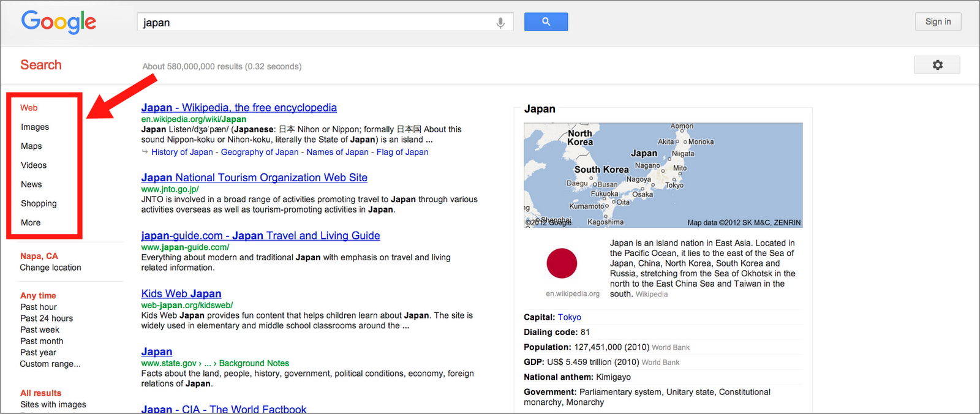
Task: Open the News search category
Action: (31, 184)
